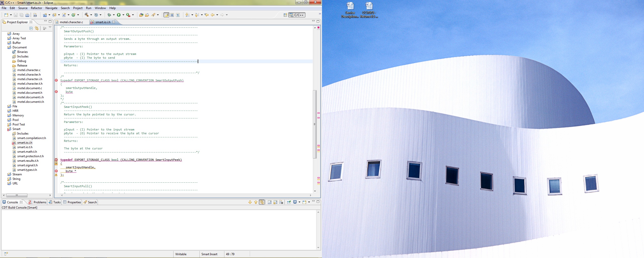Open the Display Selected Console dropdown
644x258 pixels.
(x=299, y=202)
